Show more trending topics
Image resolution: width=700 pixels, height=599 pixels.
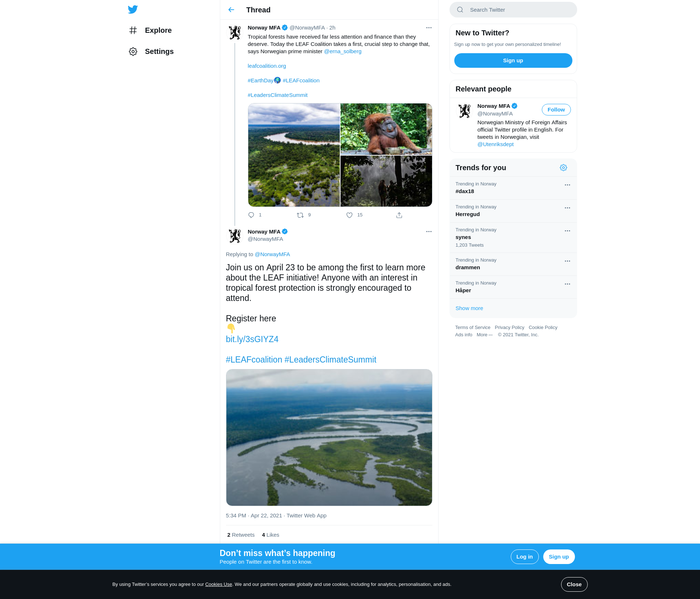(469, 308)
